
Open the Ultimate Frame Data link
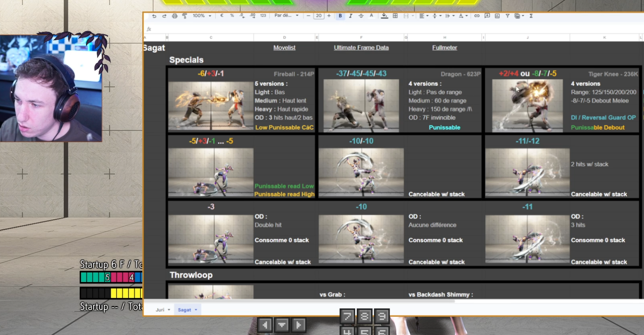(361, 48)
